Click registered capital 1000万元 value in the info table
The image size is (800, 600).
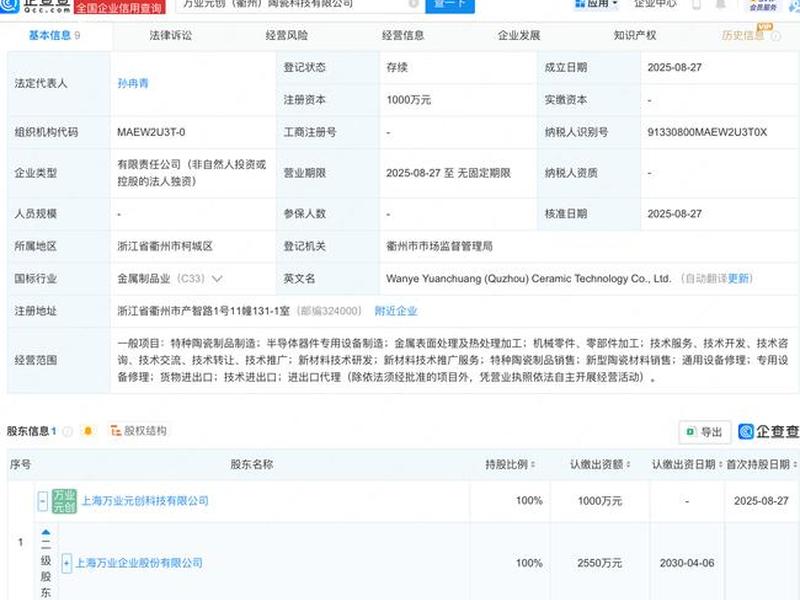(x=409, y=100)
